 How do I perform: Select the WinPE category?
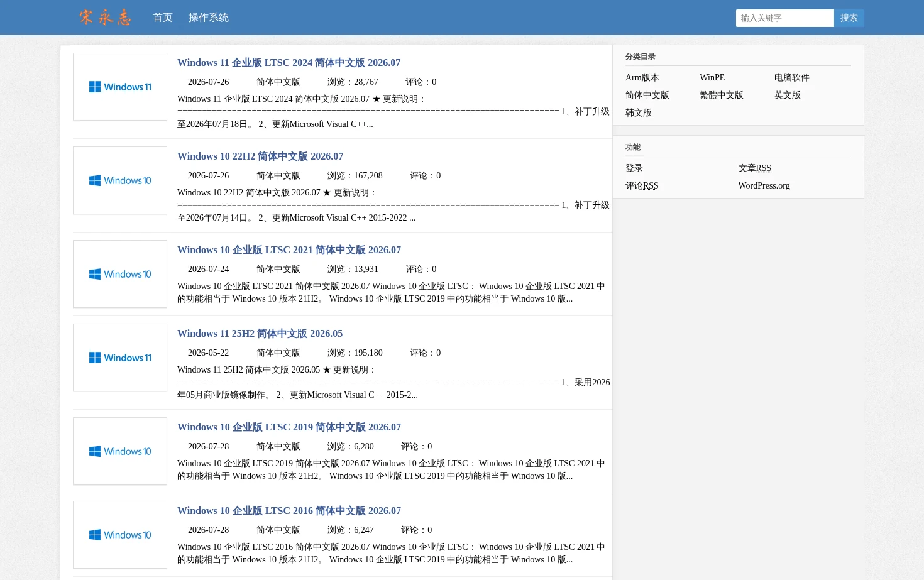pos(712,78)
